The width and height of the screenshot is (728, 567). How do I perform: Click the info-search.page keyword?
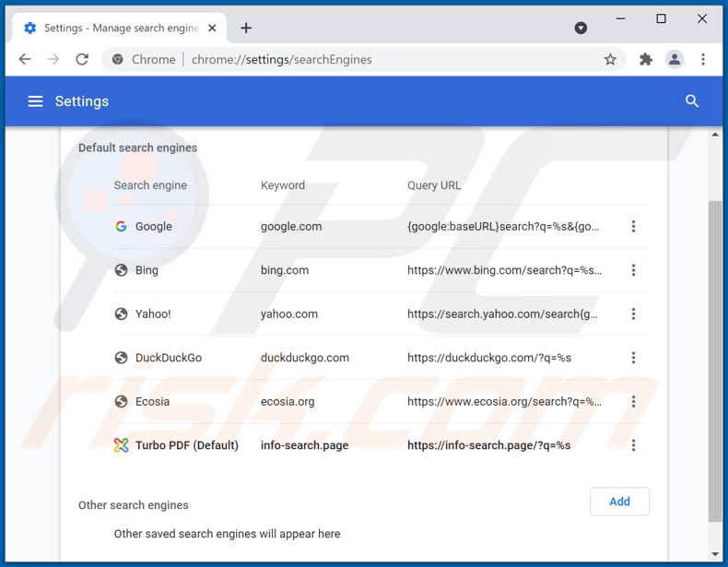pyautogui.click(x=305, y=445)
